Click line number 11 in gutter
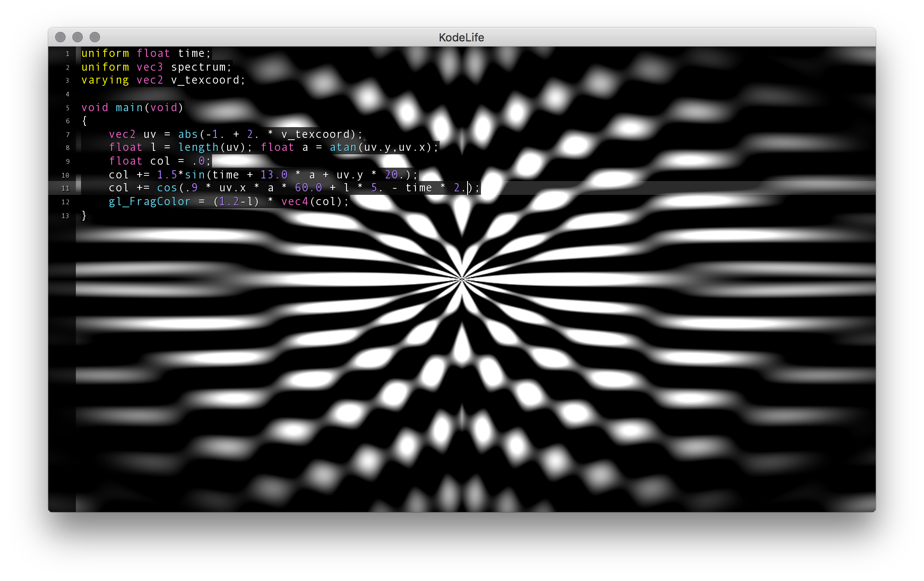 (66, 188)
